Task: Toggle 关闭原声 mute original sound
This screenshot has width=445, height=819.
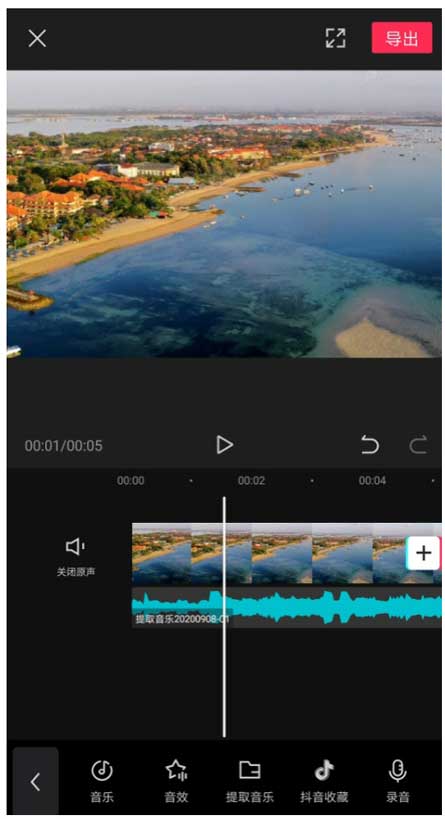Action: 76,557
